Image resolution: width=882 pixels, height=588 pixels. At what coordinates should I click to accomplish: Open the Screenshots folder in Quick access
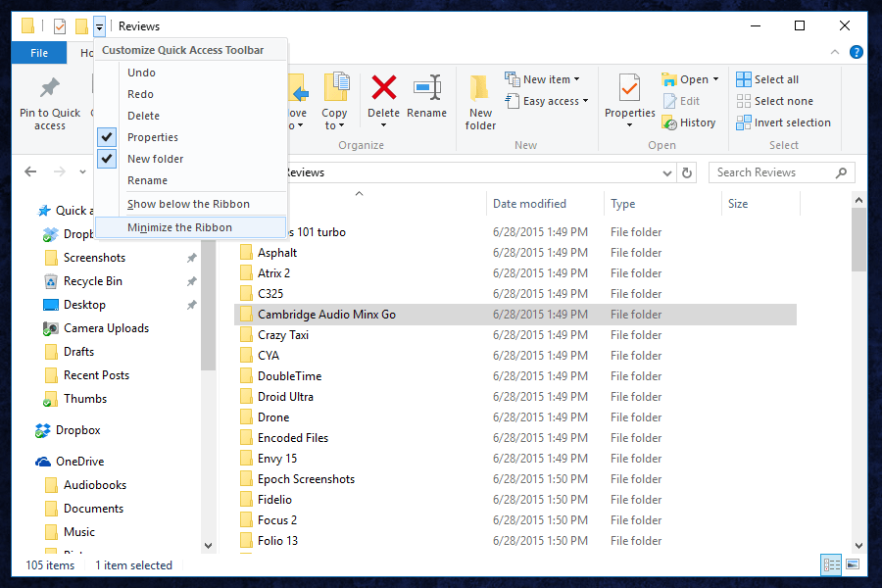pyautogui.click(x=94, y=258)
